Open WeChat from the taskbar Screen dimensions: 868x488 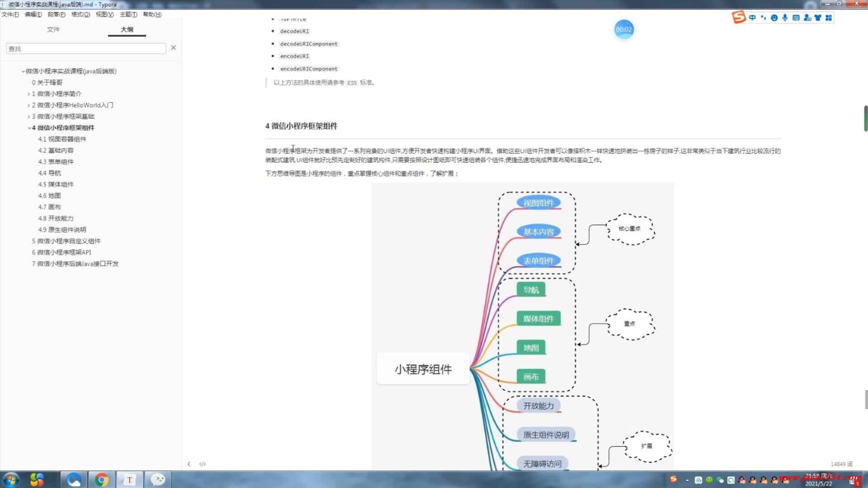(x=157, y=479)
